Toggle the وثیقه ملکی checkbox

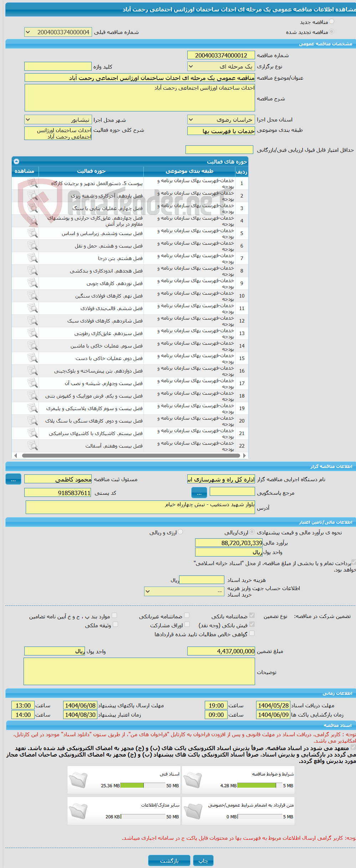115,624
